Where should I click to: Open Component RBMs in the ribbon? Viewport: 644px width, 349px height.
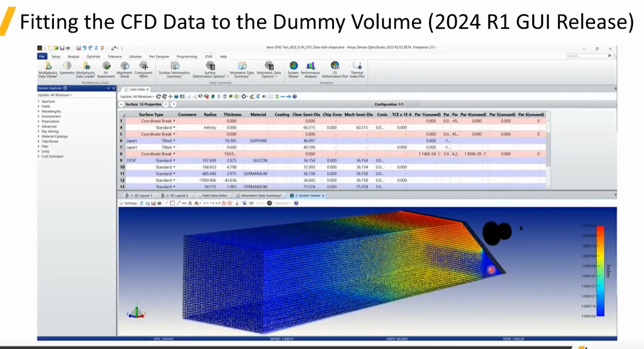[x=143, y=70]
